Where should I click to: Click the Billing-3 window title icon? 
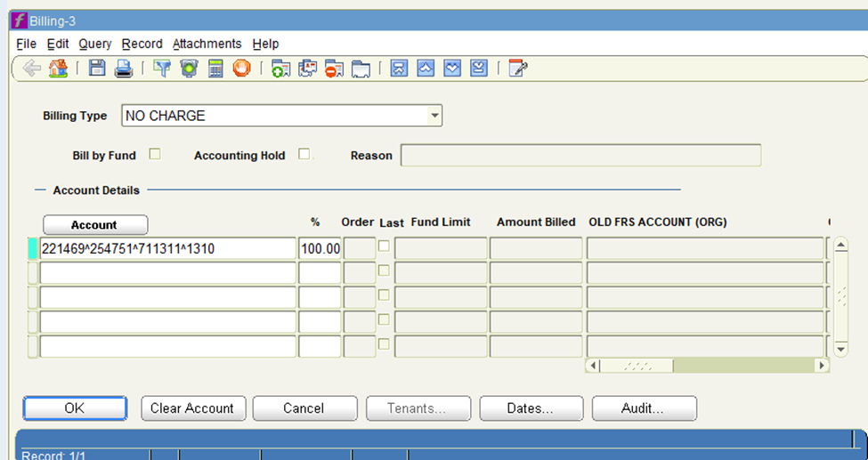pos(20,21)
